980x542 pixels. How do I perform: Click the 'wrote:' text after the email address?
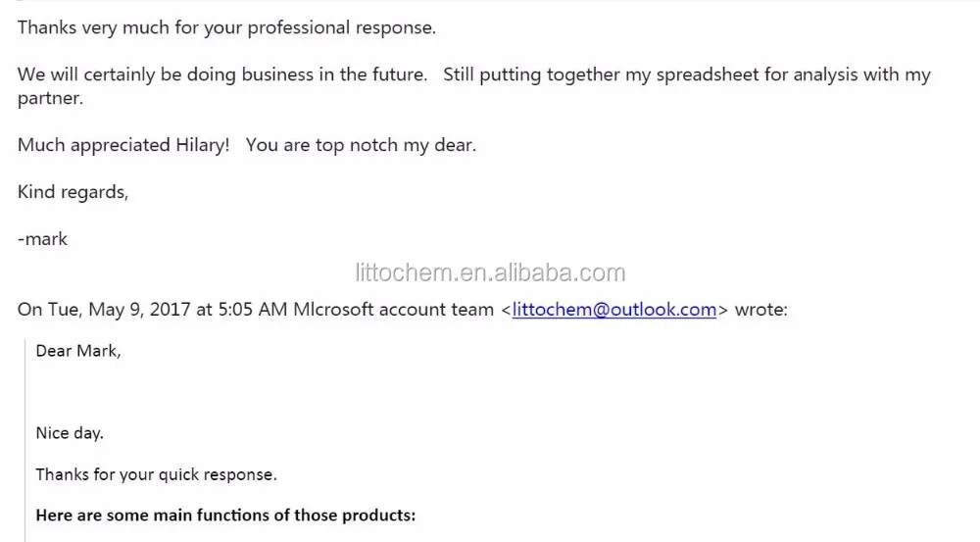tap(761, 310)
